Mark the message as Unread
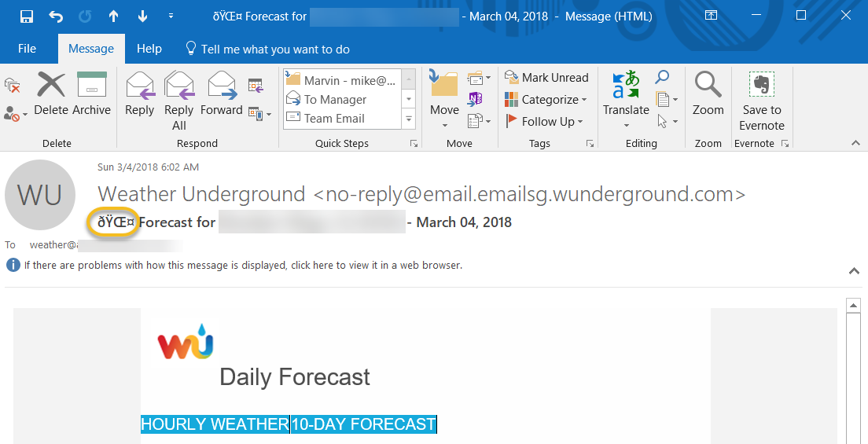The width and height of the screenshot is (868, 444). pos(546,78)
